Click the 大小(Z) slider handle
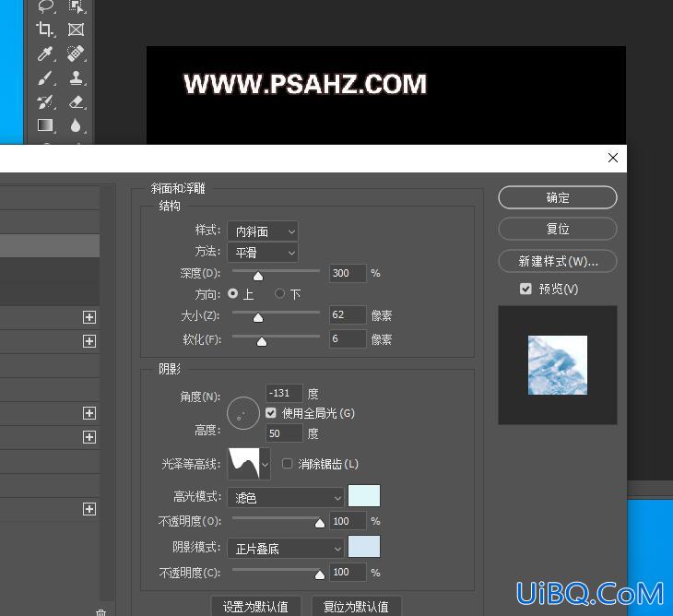The height and width of the screenshot is (616, 673). (x=258, y=317)
